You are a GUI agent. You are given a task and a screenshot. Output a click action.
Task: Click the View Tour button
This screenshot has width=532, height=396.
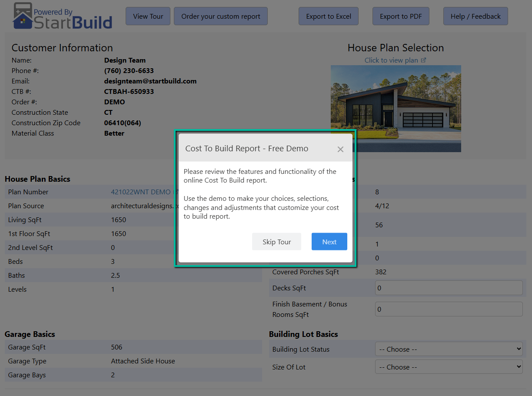148,16
